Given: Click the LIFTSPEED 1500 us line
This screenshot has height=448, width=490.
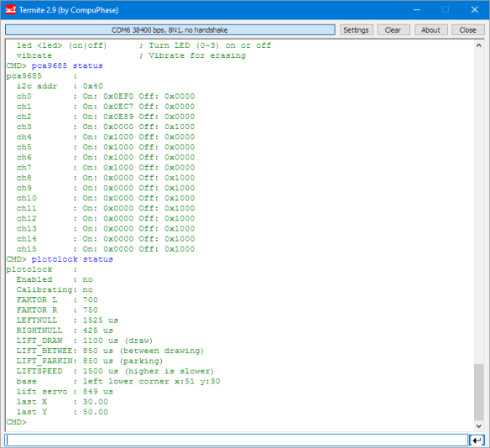Looking at the screenshot, I should (x=115, y=371).
